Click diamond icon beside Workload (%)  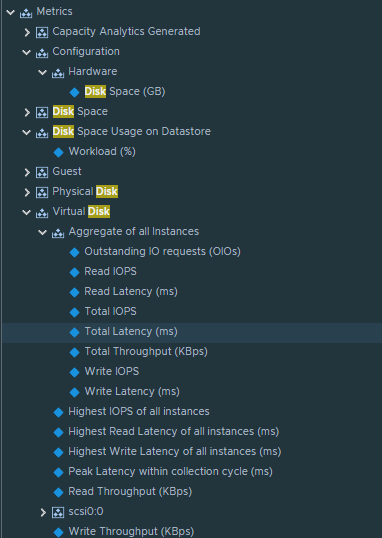(x=59, y=152)
